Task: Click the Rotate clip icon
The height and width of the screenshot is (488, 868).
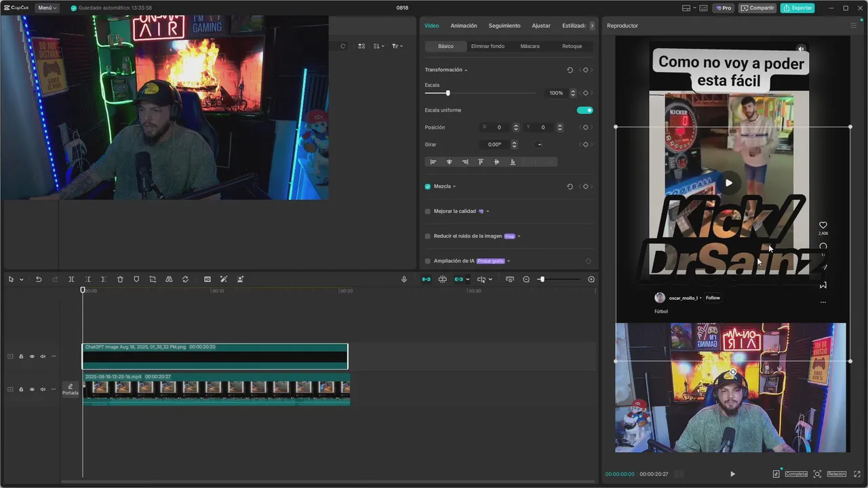Action: (185, 279)
